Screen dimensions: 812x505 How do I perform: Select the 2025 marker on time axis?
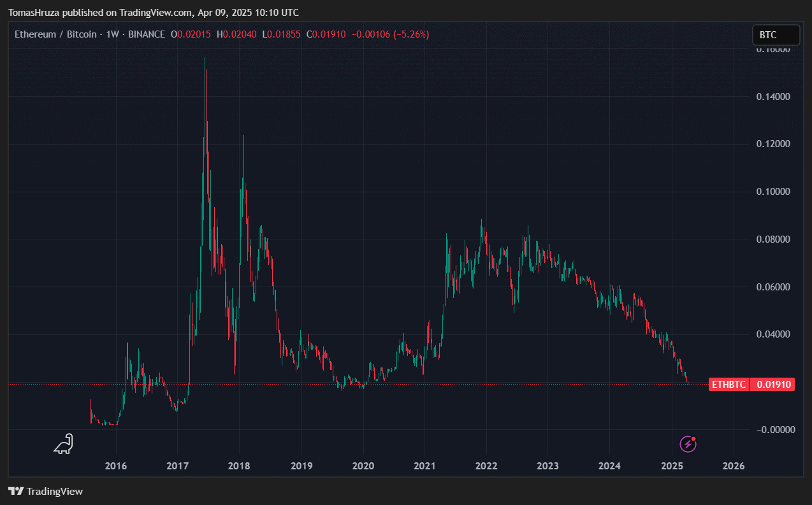tap(672, 466)
